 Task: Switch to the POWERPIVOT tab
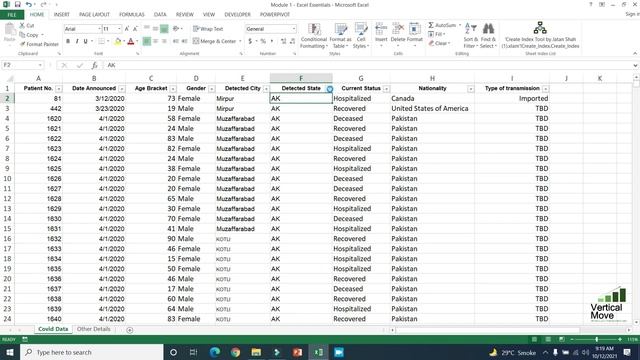click(x=275, y=15)
